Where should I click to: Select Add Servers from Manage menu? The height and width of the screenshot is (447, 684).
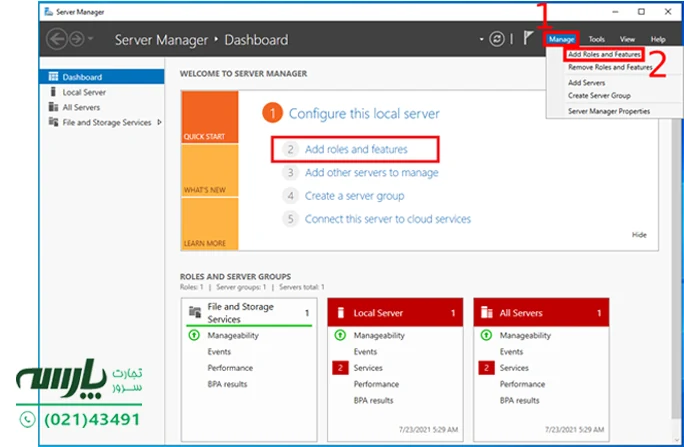click(586, 82)
